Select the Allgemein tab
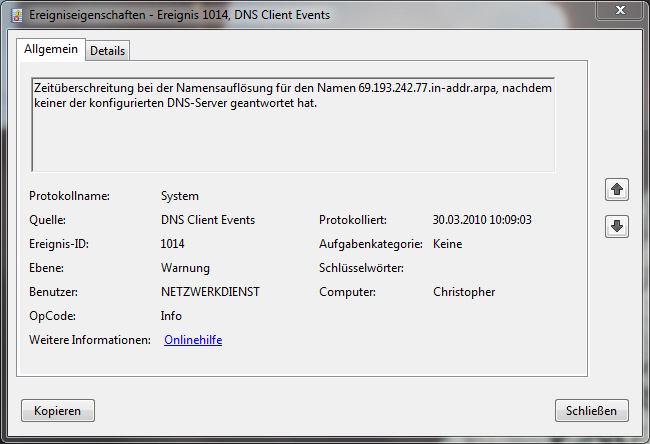This screenshot has height=444, width=650. 51,49
